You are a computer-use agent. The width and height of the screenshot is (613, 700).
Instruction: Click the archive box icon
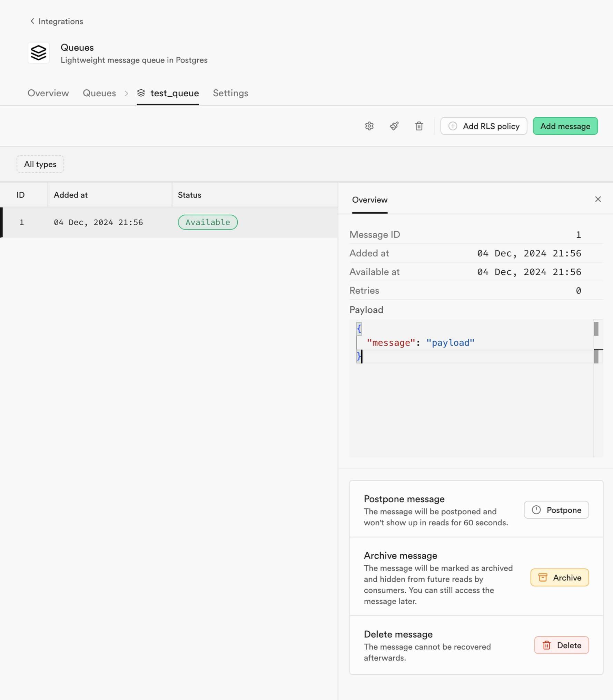pyautogui.click(x=543, y=577)
